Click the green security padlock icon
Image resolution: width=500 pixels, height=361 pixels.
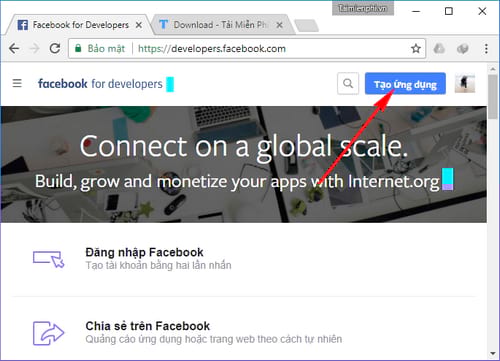coord(78,48)
